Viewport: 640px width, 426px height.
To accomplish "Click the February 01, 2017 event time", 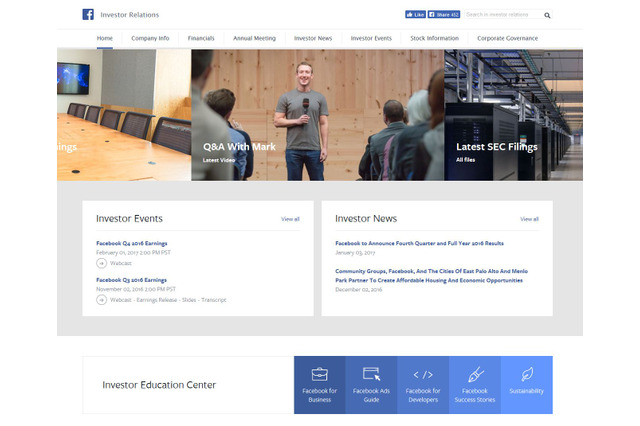I will click(133, 253).
